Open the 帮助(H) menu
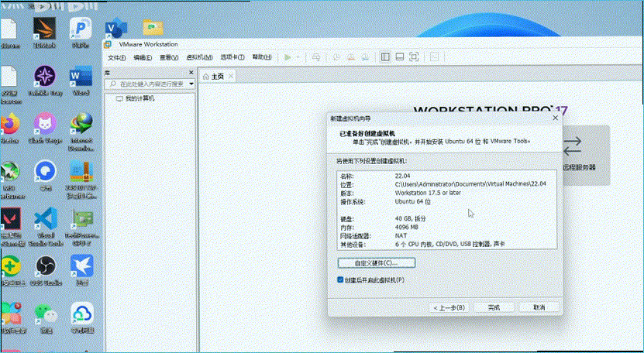This screenshot has height=353, width=644. point(262,57)
